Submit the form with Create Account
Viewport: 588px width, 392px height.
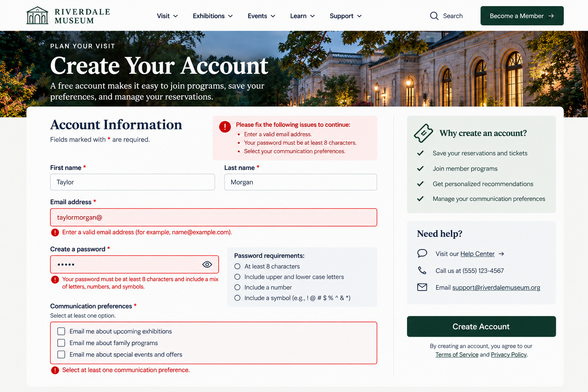(x=481, y=327)
